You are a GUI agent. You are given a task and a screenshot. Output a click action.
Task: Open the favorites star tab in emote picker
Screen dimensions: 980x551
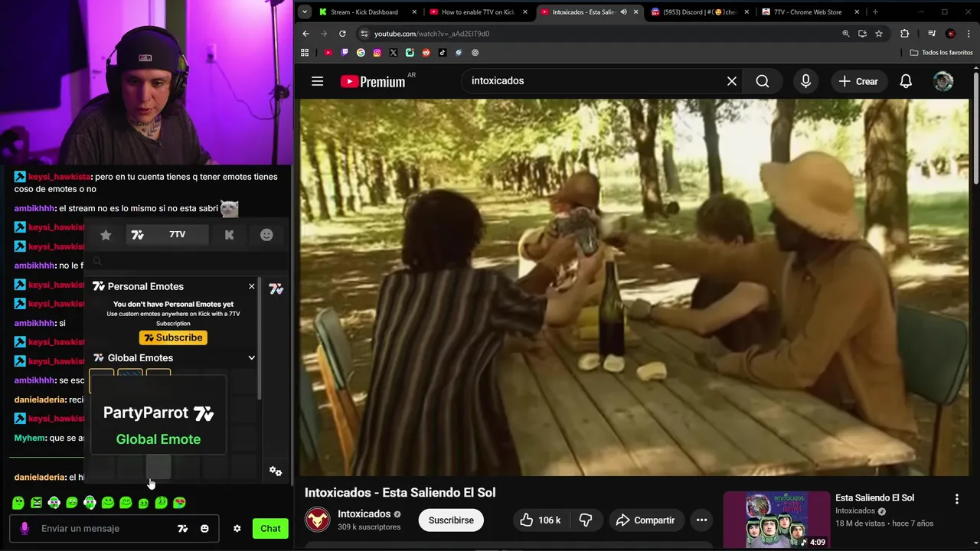tap(106, 235)
